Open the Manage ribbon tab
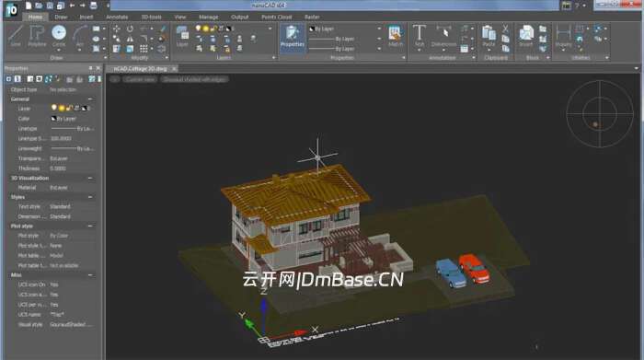 209,17
